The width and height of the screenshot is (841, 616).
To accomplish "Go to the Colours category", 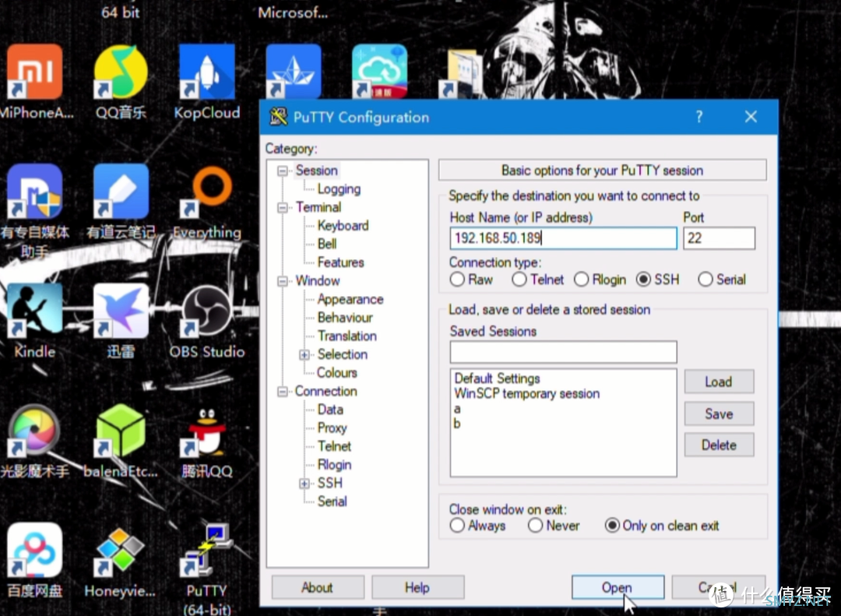I will click(337, 372).
